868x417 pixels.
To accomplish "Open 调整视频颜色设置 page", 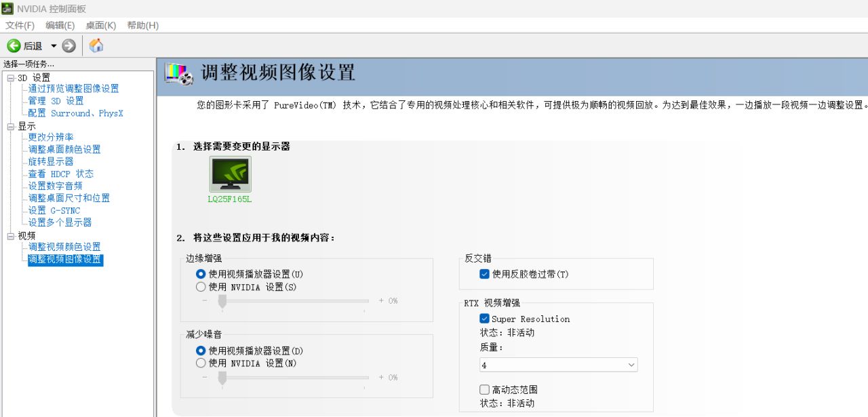I will coord(64,247).
